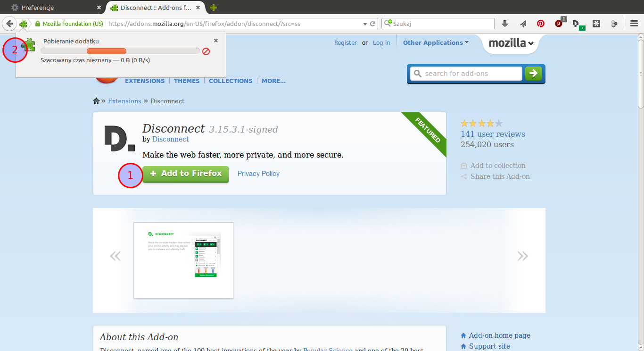Click the LastPass asterisk toolbar icon
644x351 pixels.
click(x=596, y=24)
